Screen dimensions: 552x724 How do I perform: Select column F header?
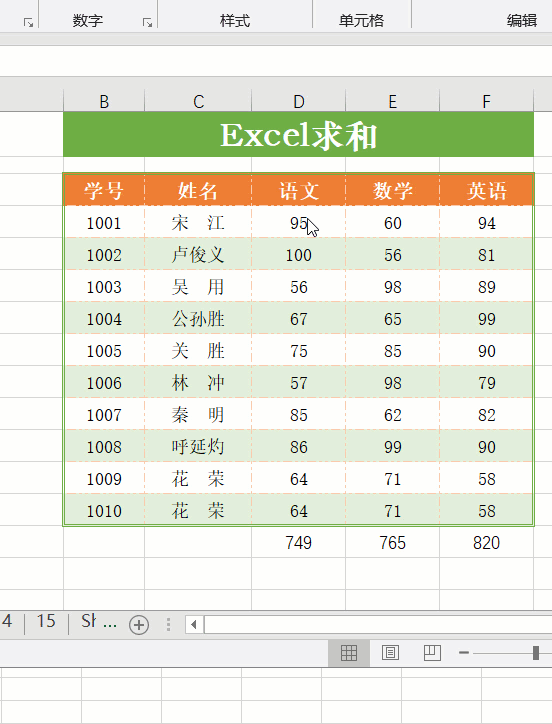tap(486, 101)
